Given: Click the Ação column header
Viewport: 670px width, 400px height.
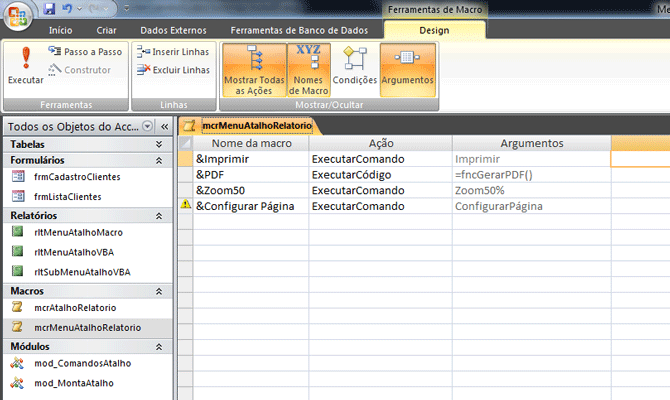Looking at the screenshot, I should point(381,143).
